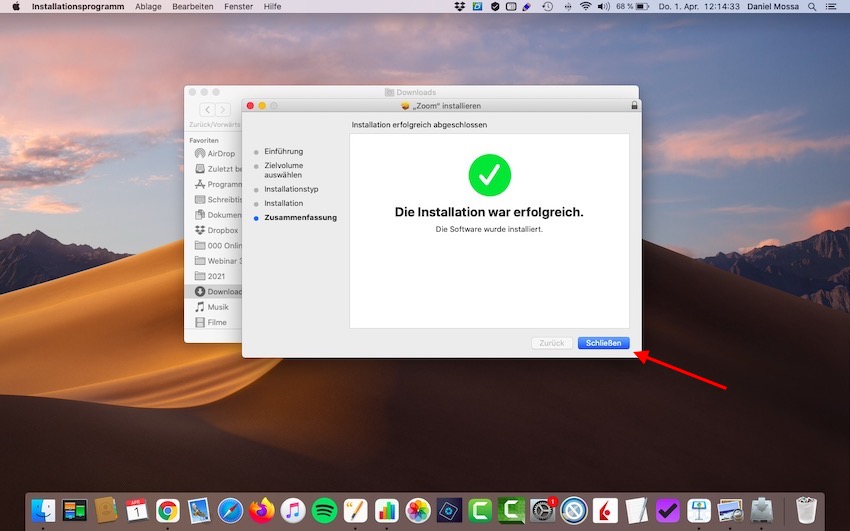850x531 pixels.
Task: Open the Hilfe menu in menu bar
Action: point(272,7)
